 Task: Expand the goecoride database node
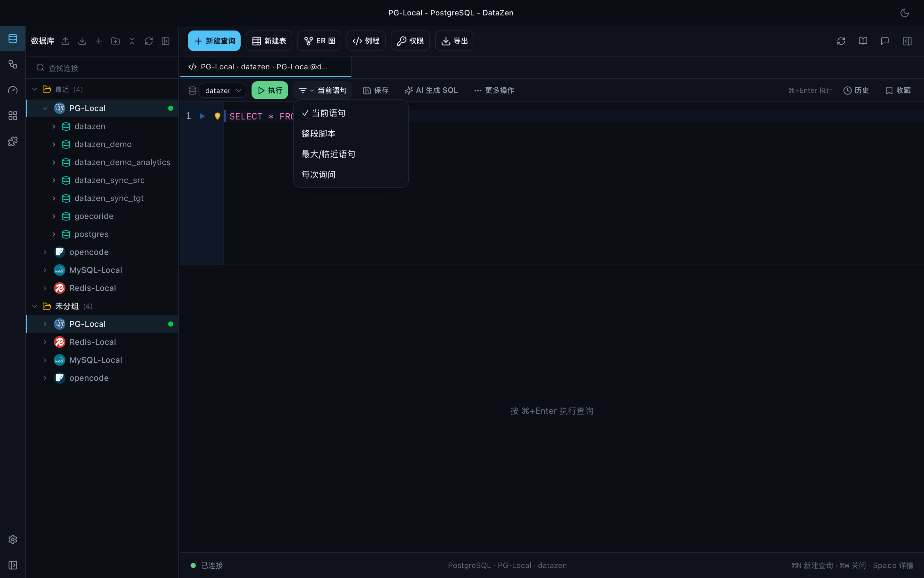coord(54,216)
